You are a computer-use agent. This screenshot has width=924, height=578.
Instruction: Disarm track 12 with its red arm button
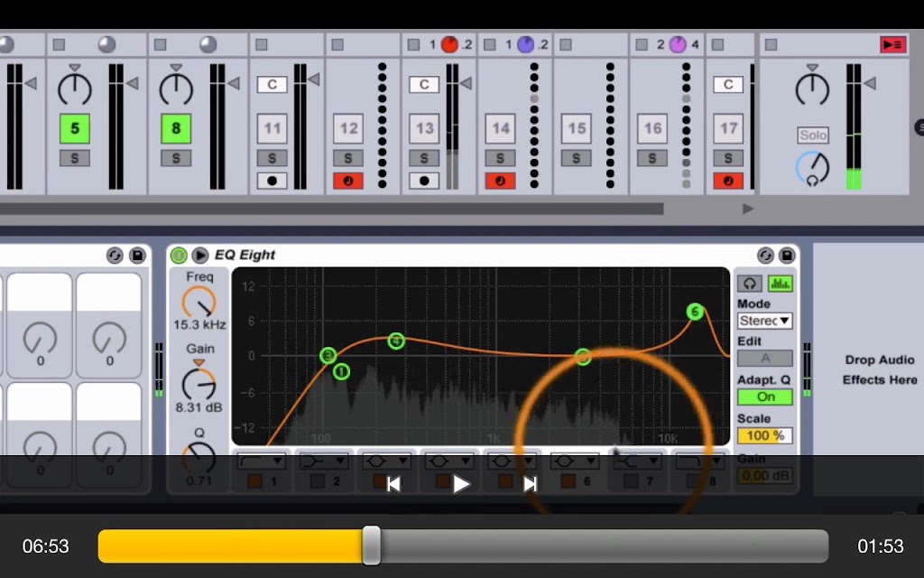[347, 181]
